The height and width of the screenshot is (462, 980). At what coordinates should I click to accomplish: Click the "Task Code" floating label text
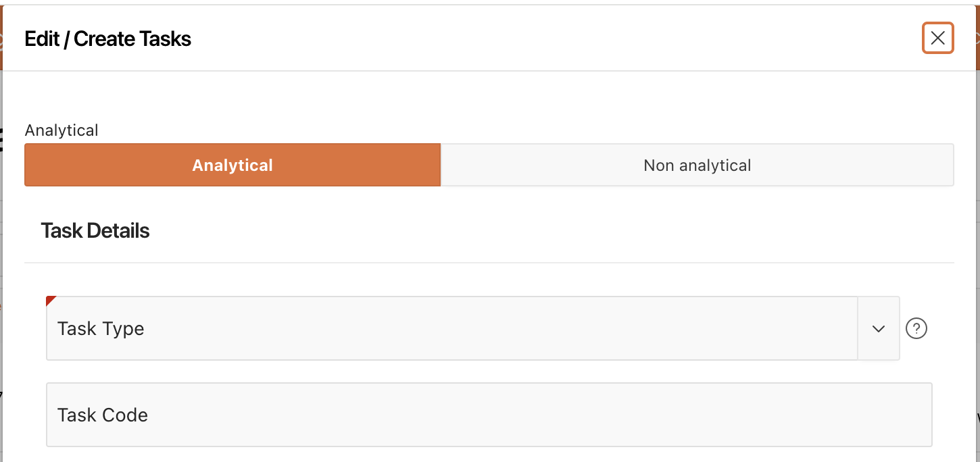click(x=103, y=415)
